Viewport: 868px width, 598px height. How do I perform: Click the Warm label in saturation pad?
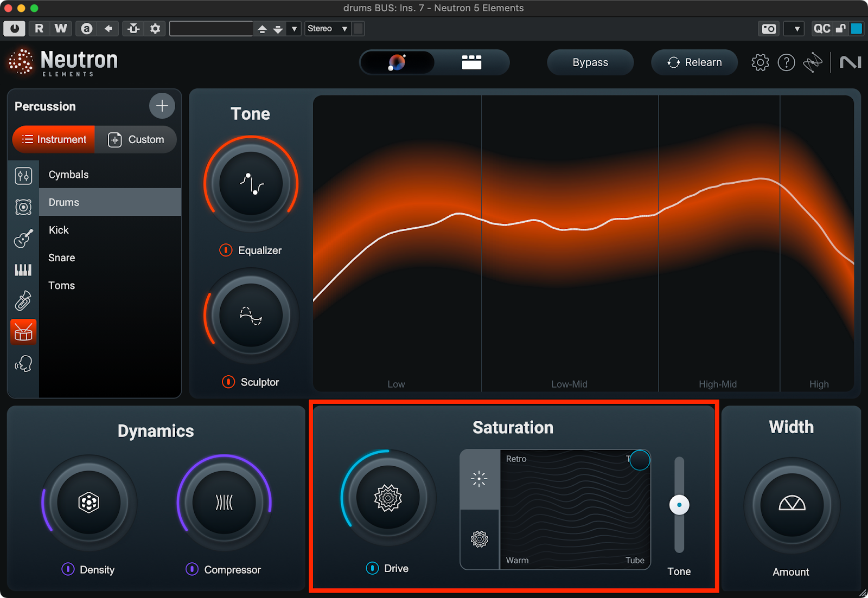(517, 560)
